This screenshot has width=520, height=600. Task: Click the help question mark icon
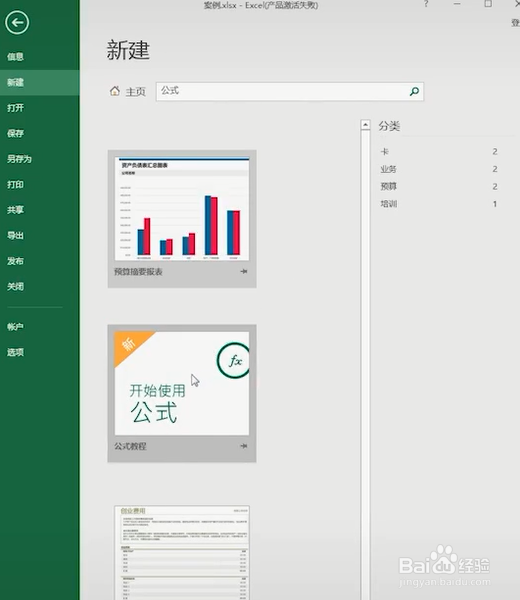(x=426, y=4)
